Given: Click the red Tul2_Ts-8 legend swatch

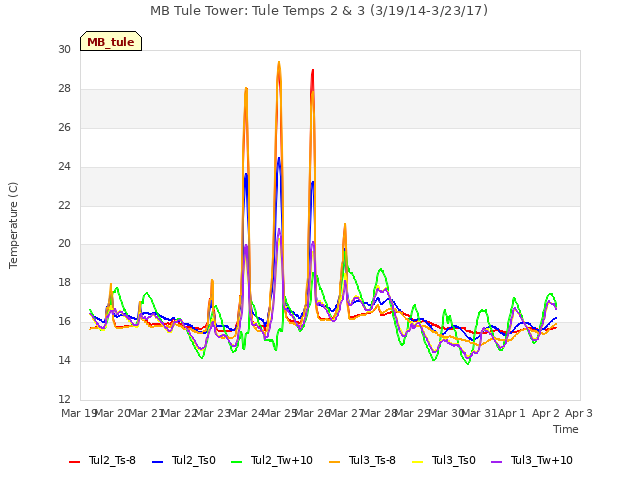Looking at the screenshot, I should pos(75,462).
